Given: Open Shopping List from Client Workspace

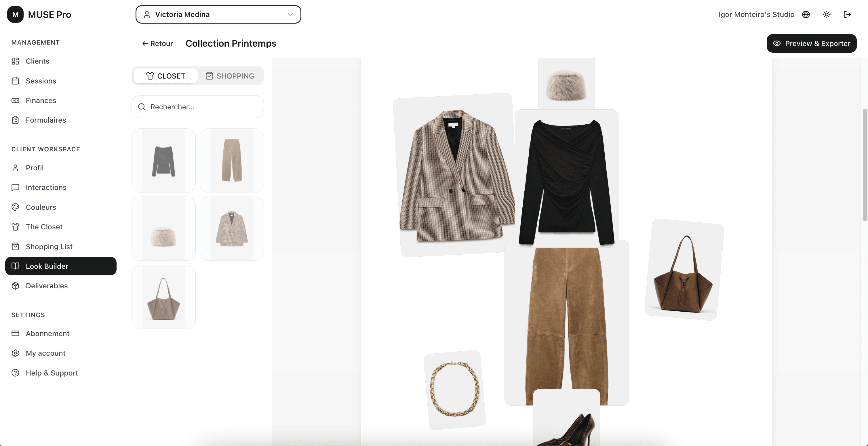Looking at the screenshot, I should [49, 246].
